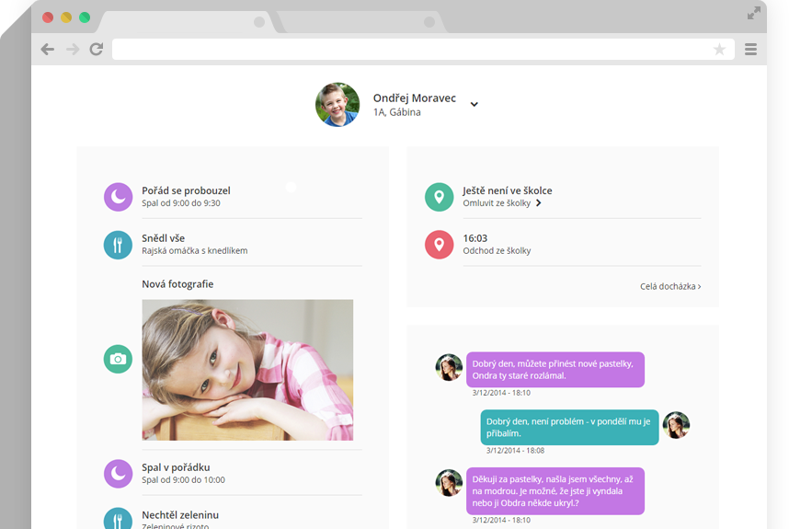The image size is (812, 529).
Task: Click the arrow after Omluvit ze školky
Action: click(539, 203)
